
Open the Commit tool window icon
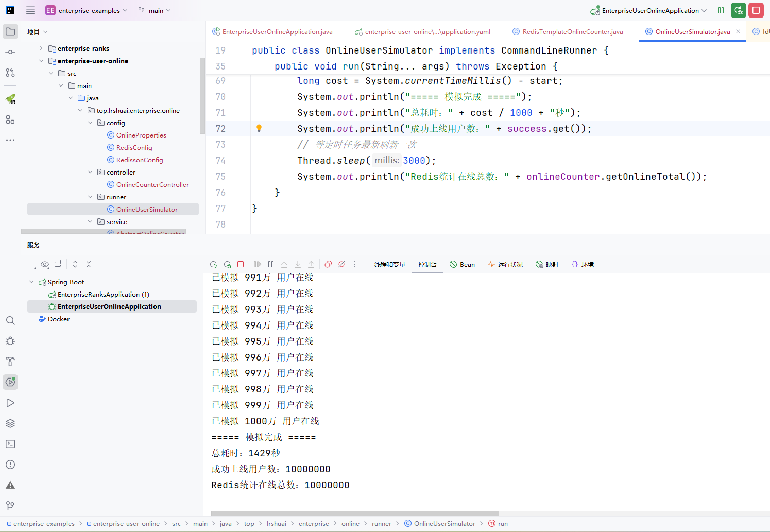[x=10, y=52]
